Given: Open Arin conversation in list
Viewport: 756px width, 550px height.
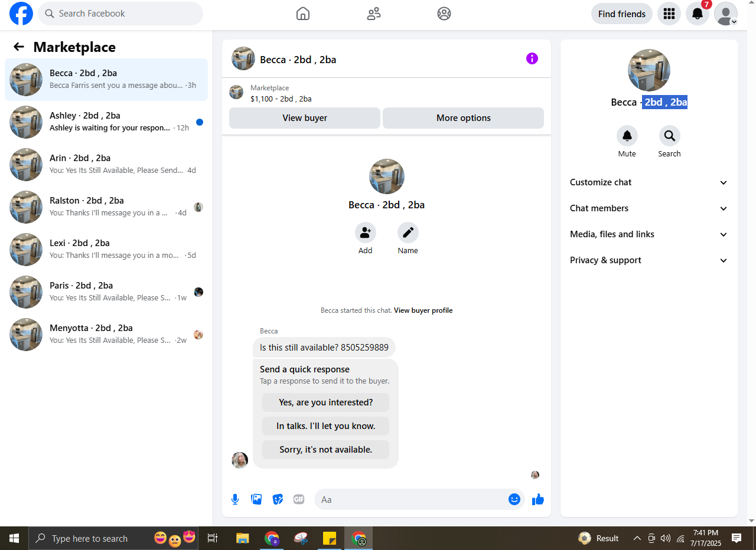Looking at the screenshot, I should [x=106, y=165].
